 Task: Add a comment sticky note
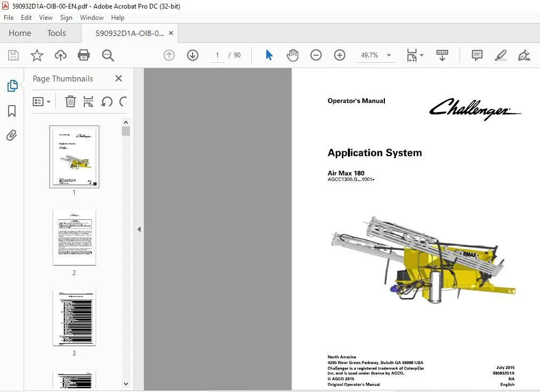point(477,55)
